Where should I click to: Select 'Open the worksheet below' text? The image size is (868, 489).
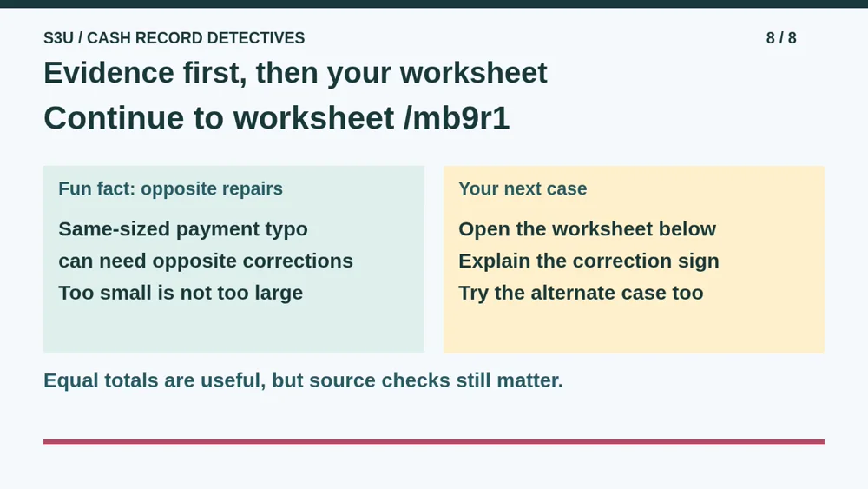point(588,229)
